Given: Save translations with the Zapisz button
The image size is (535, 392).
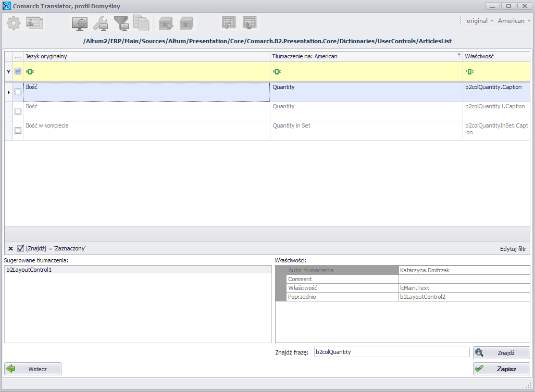Looking at the screenshot, I should (x=502, y=369).
